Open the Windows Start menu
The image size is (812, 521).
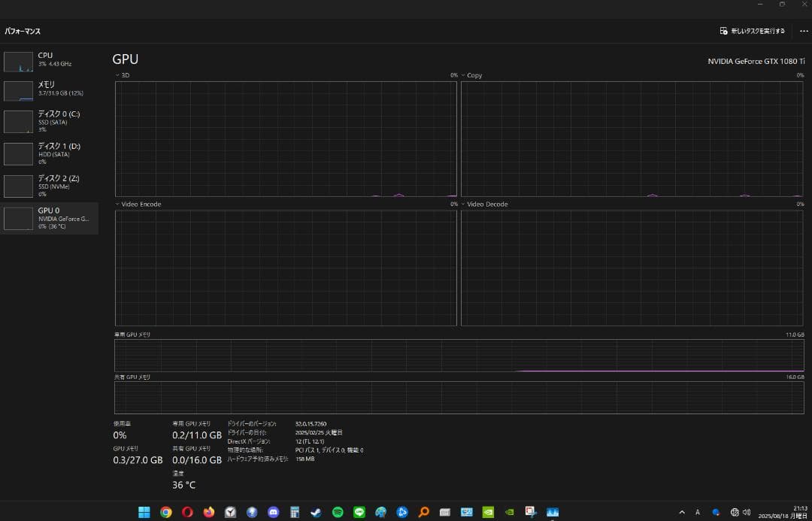tap(144, 512)
